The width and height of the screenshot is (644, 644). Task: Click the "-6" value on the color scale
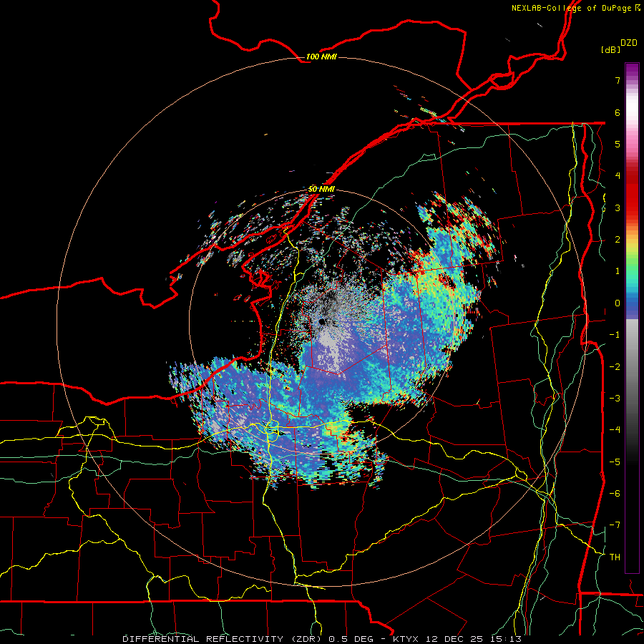click(615, 494)
